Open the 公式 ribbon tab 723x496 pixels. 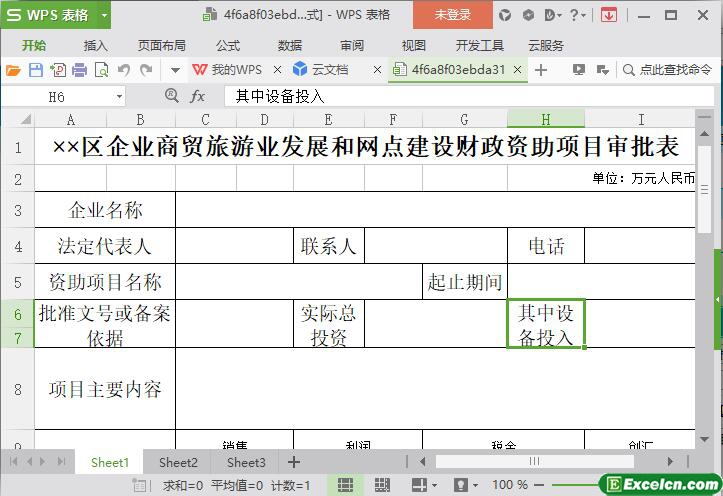227,45
